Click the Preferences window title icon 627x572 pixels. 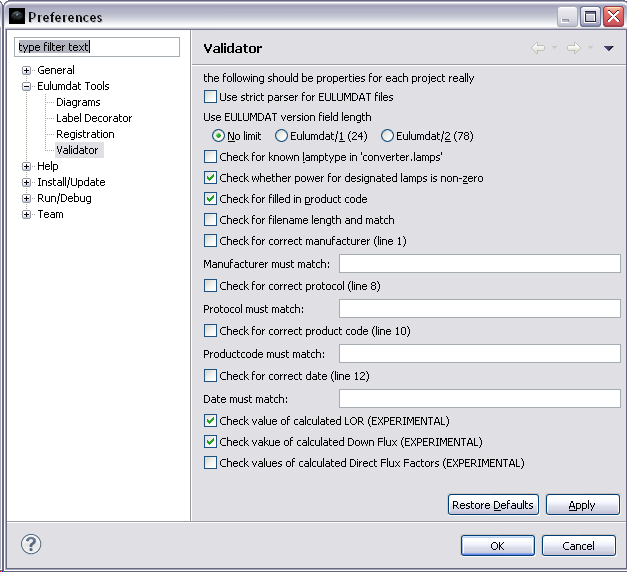click(x=17, y=16)
